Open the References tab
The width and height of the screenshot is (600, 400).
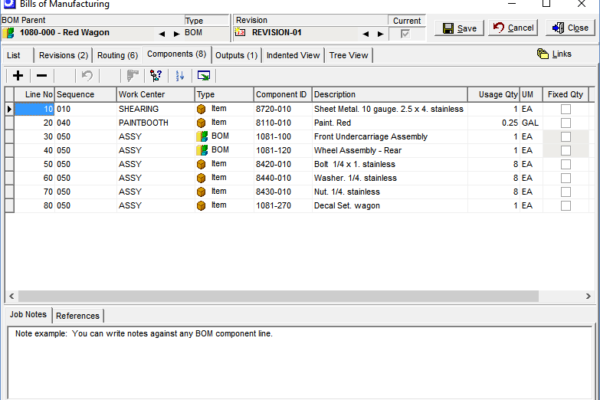click(78, 316)
